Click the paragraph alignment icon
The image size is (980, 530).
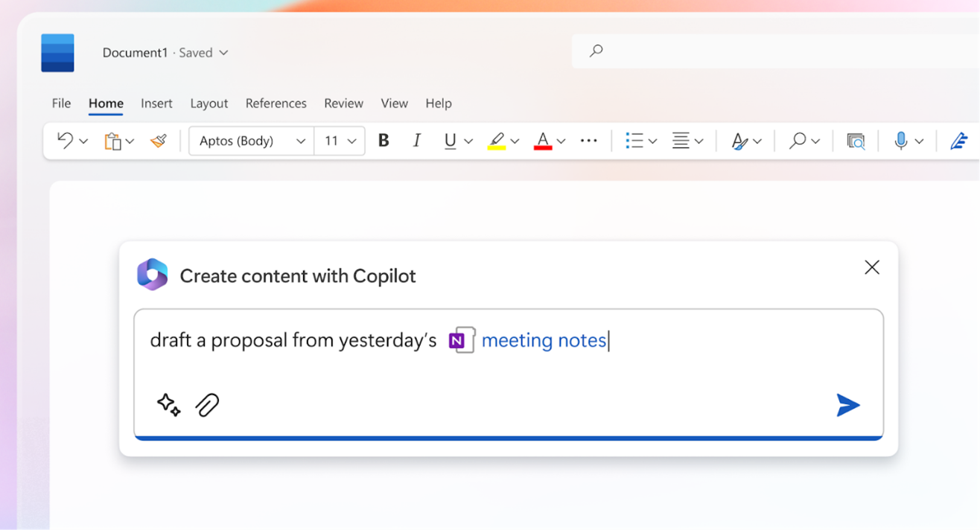point(681,141)
